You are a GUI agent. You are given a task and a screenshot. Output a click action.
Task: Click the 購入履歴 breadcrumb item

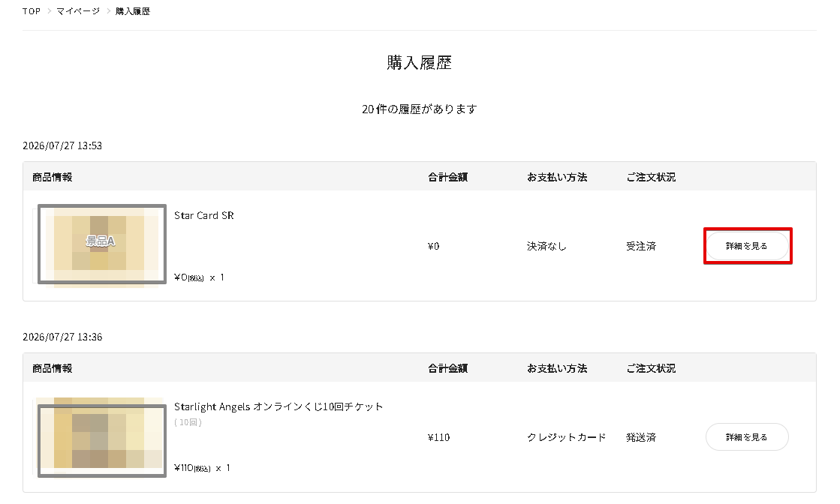click(x=133, y=11)
